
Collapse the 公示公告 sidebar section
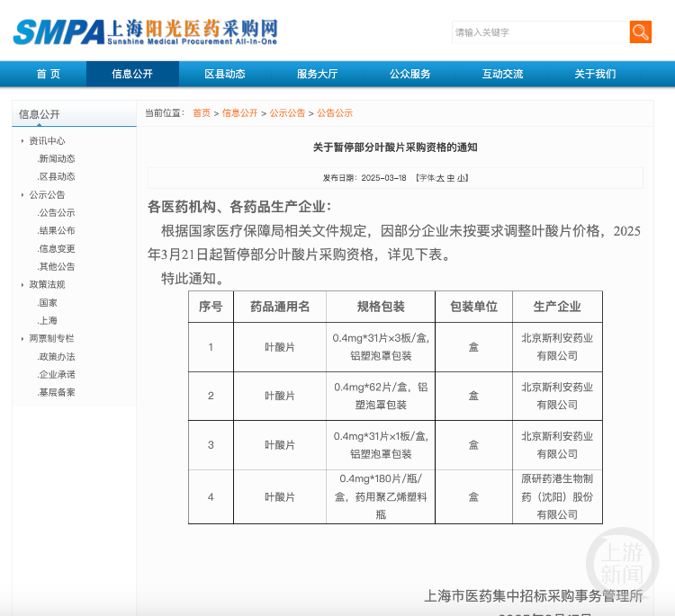47,195
